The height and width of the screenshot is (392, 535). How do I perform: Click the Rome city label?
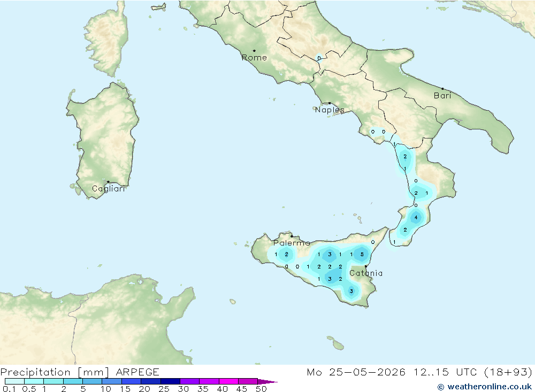(x=254, y=58)
